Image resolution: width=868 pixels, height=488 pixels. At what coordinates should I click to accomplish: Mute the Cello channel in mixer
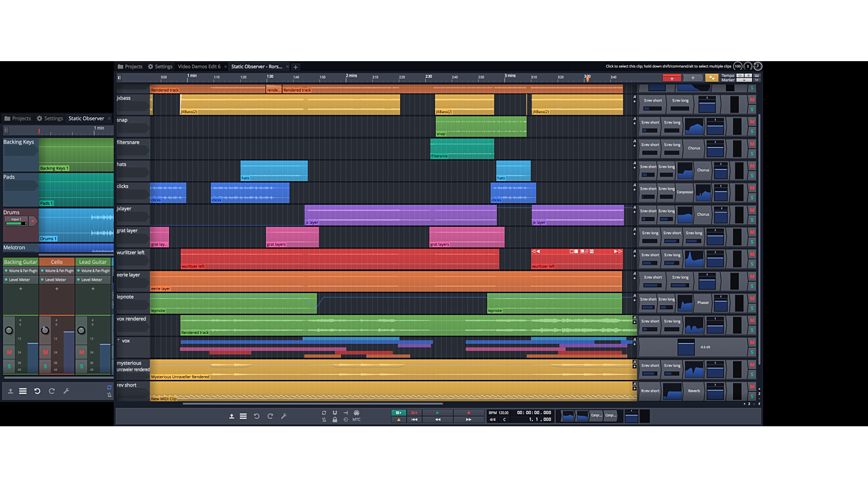(x=45, y=352)
